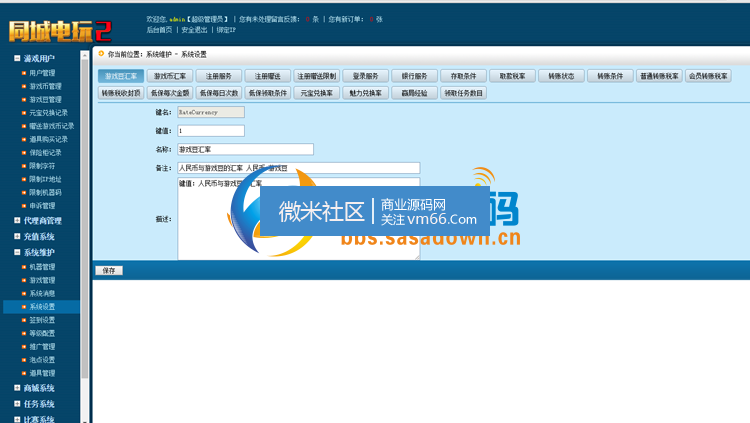
Task: Open 申诉管理 page
Action: 42,206
